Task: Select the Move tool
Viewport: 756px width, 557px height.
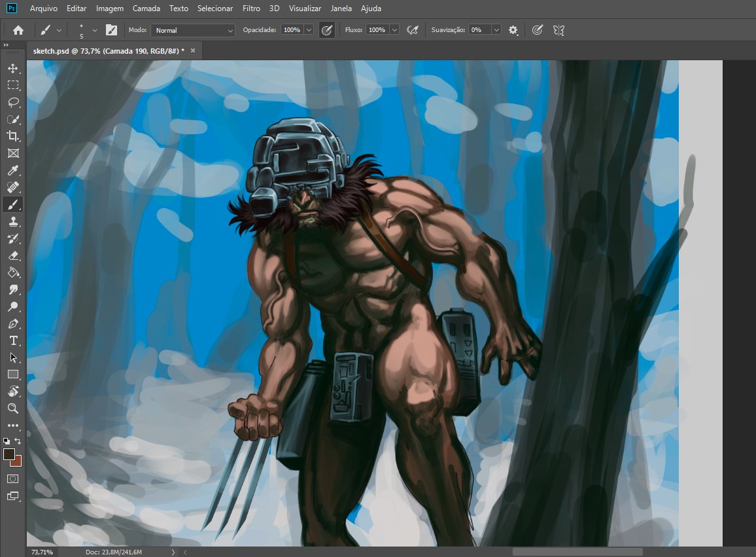Action: pyautogui.click(x=13, y=68)
